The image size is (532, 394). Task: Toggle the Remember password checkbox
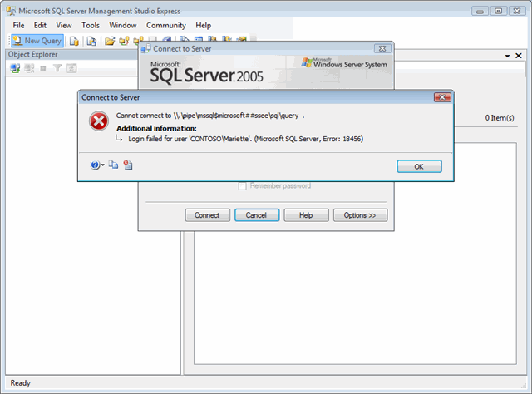(x=242, y=186)
